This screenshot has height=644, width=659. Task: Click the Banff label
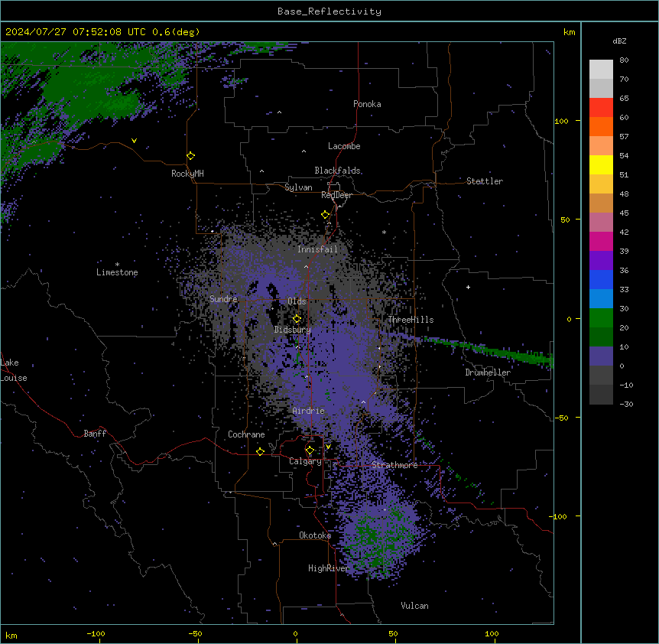95,434
